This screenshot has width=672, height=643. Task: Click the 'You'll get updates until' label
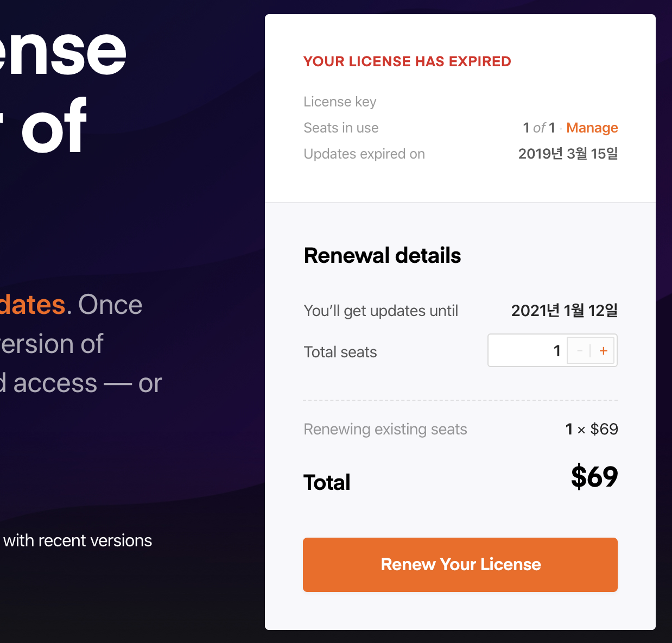(x=381, y=311)
